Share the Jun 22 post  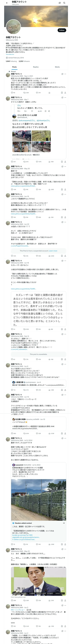click(65, 256)
